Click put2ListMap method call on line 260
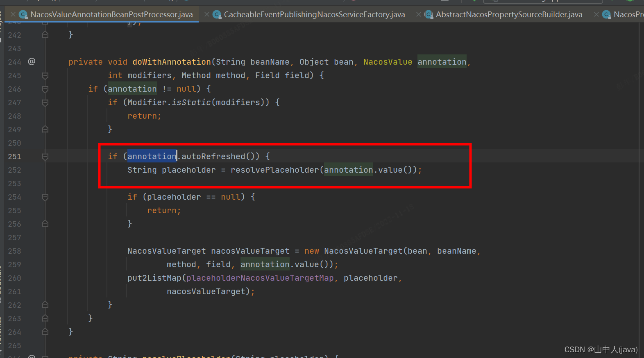The height and width of the screenshot is (358, 644). coord(154,278)
